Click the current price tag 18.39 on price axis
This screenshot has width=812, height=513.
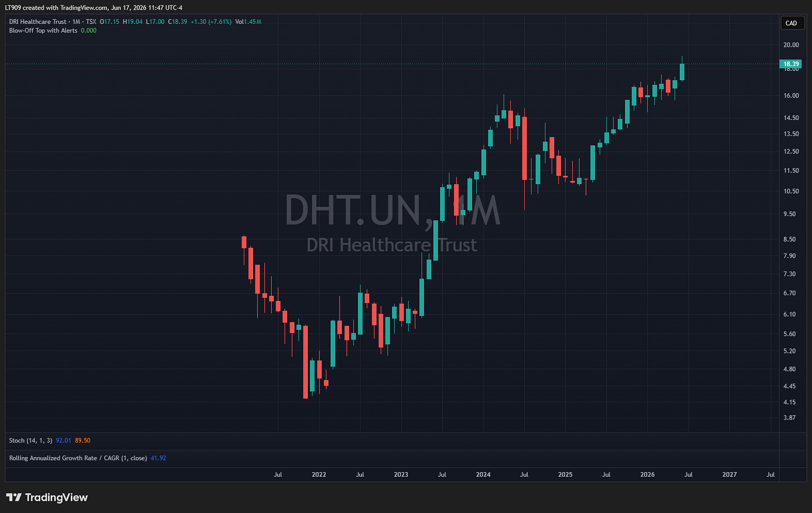[791, 64]
